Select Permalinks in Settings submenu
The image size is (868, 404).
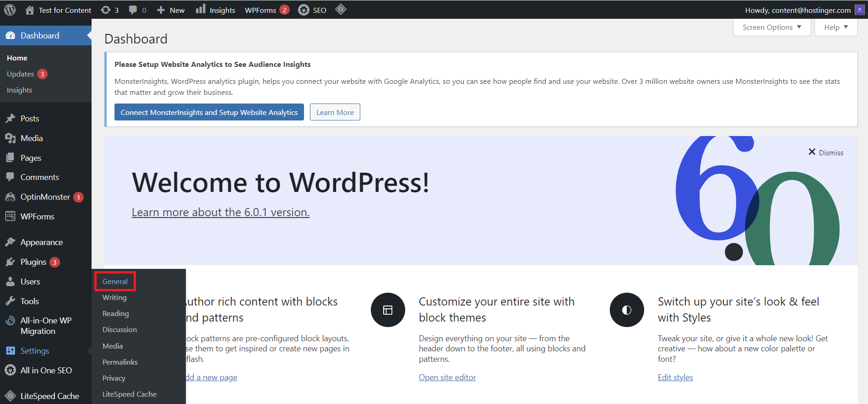pos(120,362)
